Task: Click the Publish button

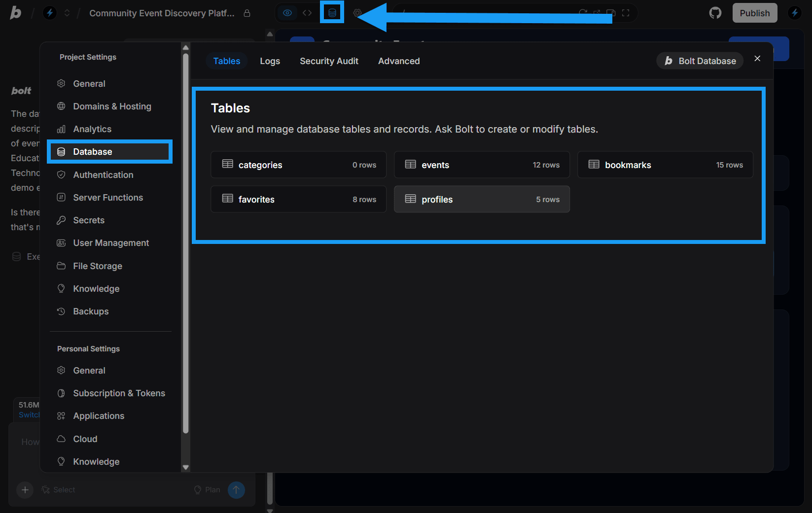Action: pyautogui.click(x=755, y=13)
